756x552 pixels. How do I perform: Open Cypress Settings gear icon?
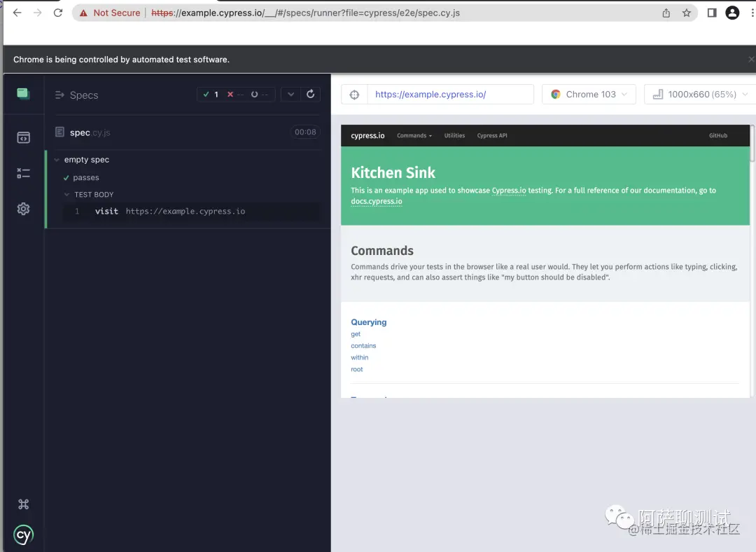point(23,209)
